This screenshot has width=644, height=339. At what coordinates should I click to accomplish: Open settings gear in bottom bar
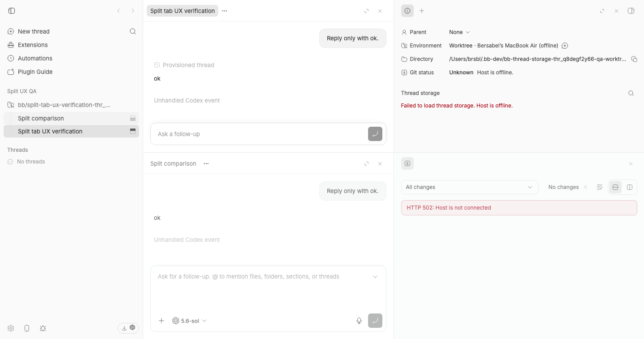tap(11, 328)
